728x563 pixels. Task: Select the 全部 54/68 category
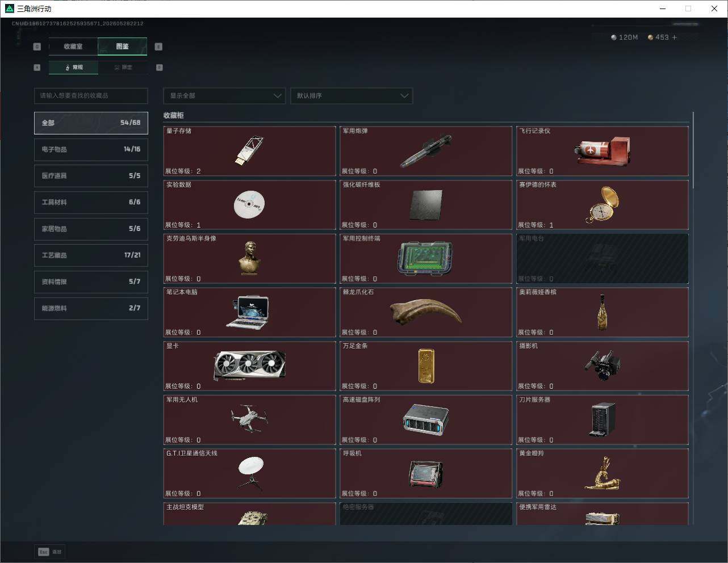pyautogui.click(x=91, y=123)
